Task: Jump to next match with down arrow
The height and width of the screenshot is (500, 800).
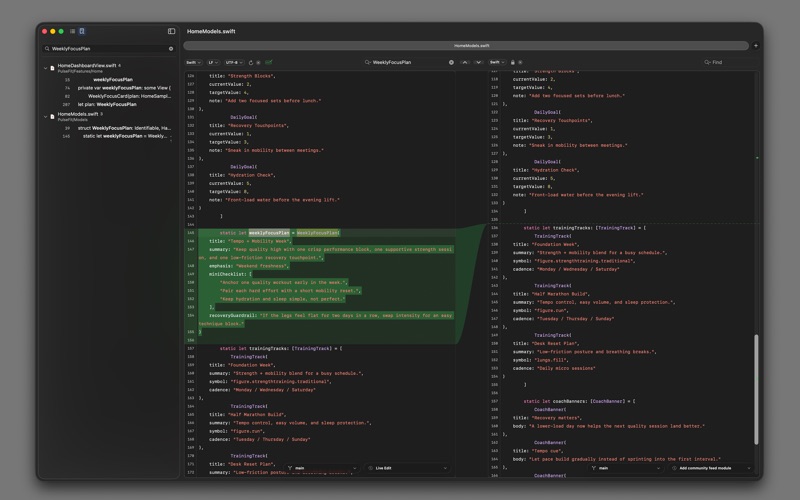Action: 478,62
